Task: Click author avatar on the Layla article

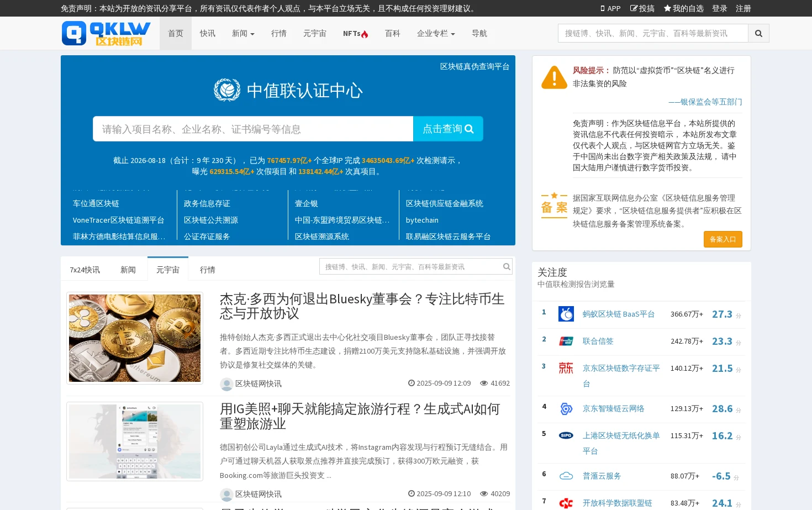Action: point(226,495)
